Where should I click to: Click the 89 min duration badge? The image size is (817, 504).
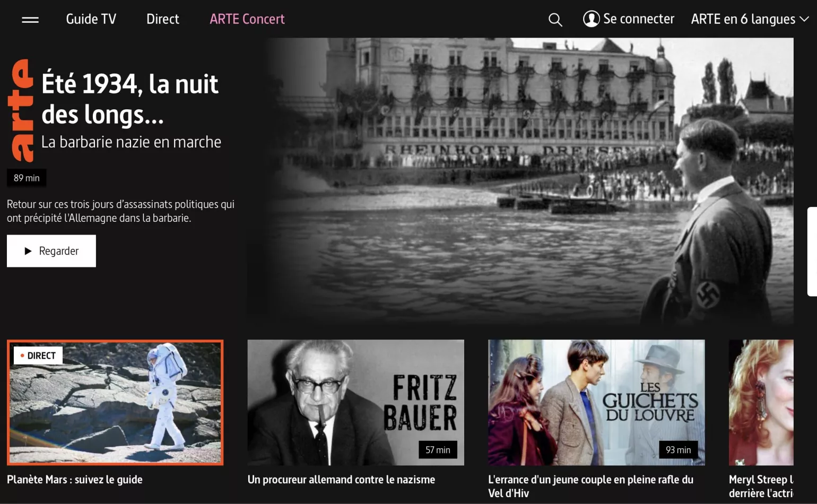point(26,178)
